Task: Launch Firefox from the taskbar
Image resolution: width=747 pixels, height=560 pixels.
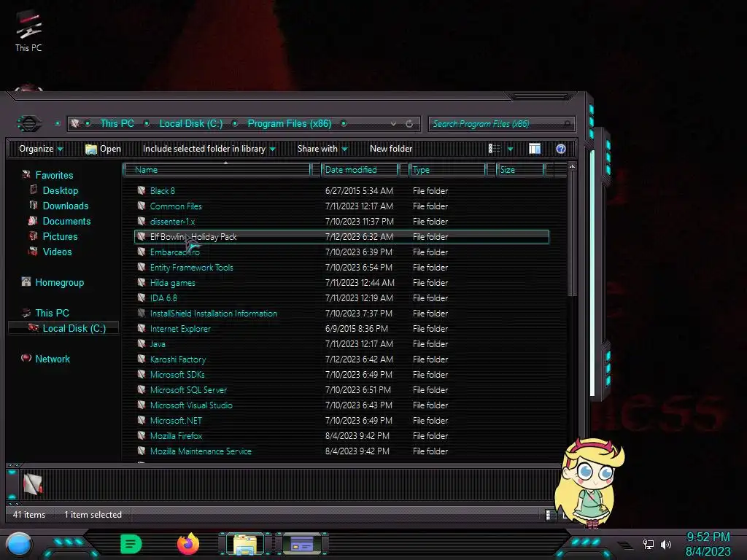Action: click(188, 544)
